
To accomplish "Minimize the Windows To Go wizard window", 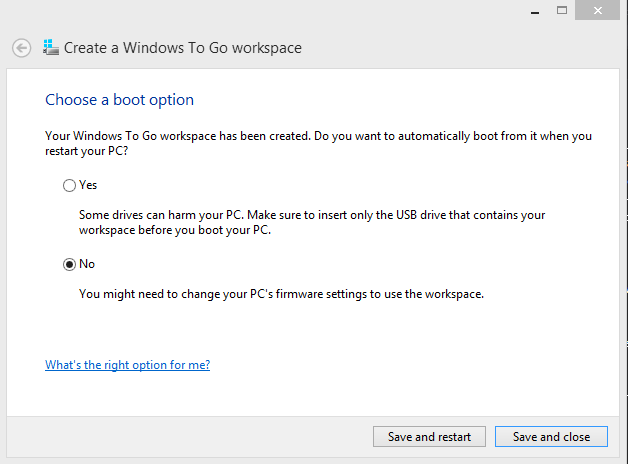I will (x=535, y=11).
